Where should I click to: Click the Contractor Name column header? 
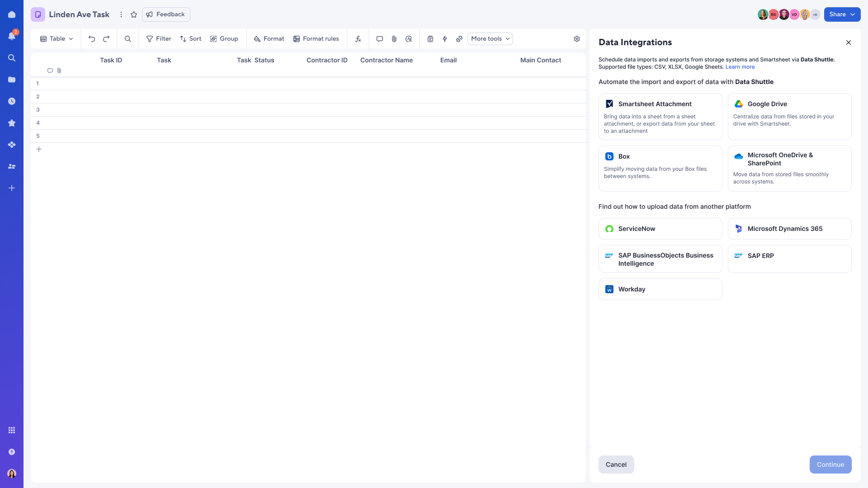386,60
